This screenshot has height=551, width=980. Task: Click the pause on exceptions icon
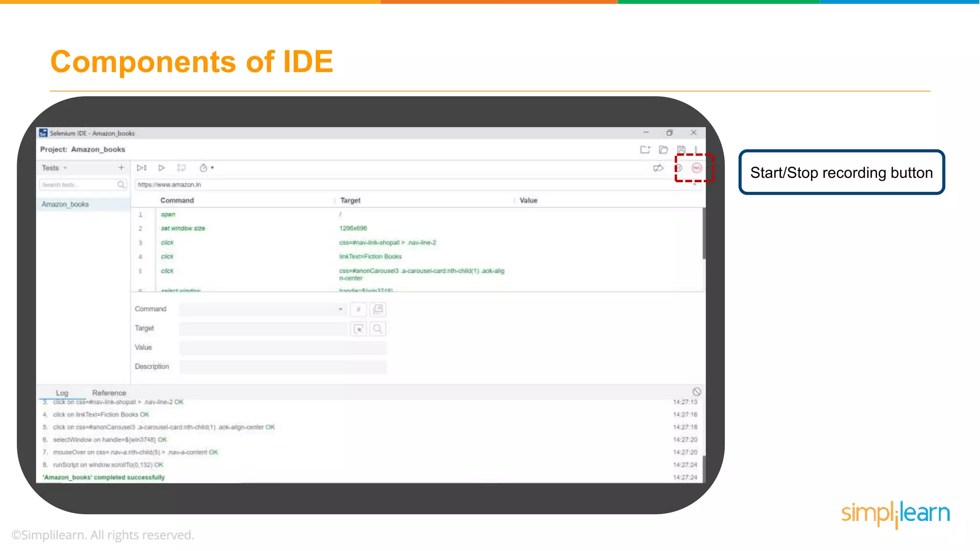[679, 168]
